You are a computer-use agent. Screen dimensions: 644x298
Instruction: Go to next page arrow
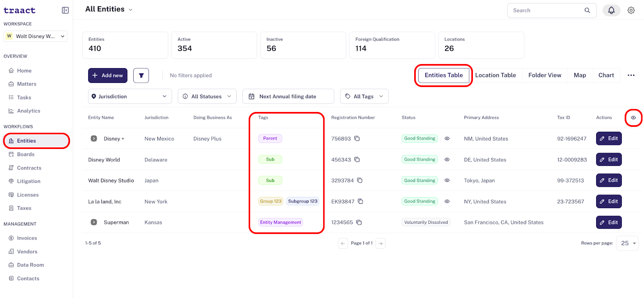pyautogui.click(x=380, y=243)
